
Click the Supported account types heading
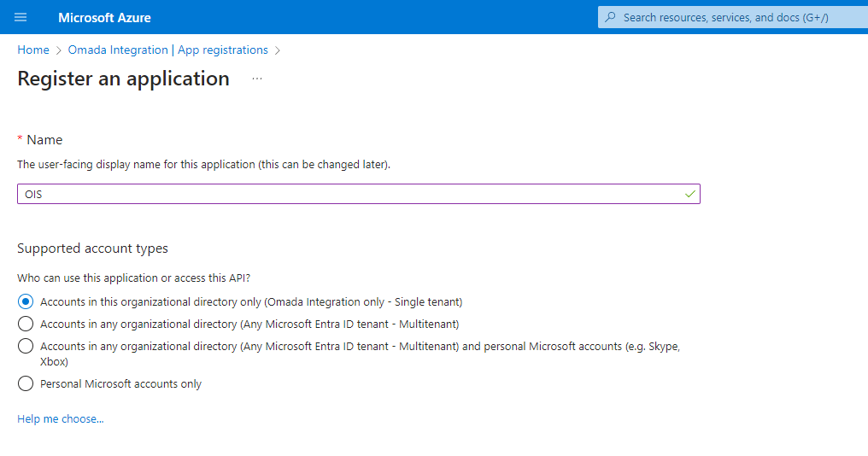[92, 248]
